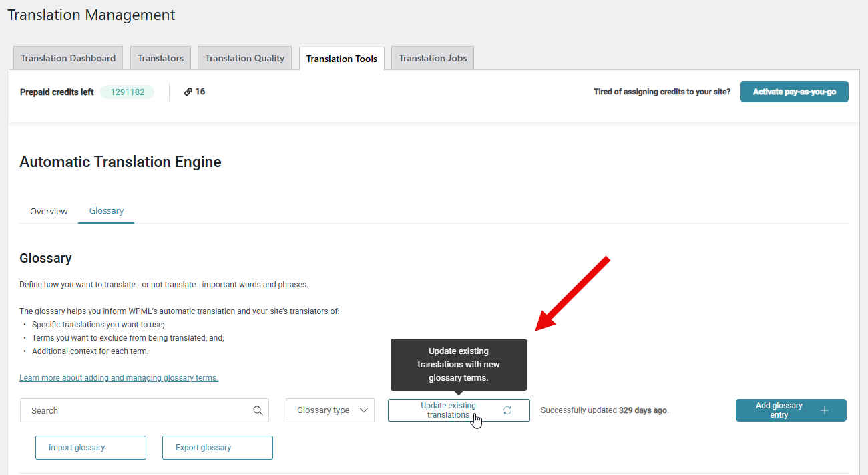Click the link icon next to 16
Image resolution: width=868 pixels, height=475 pixels.
[188, 92]
